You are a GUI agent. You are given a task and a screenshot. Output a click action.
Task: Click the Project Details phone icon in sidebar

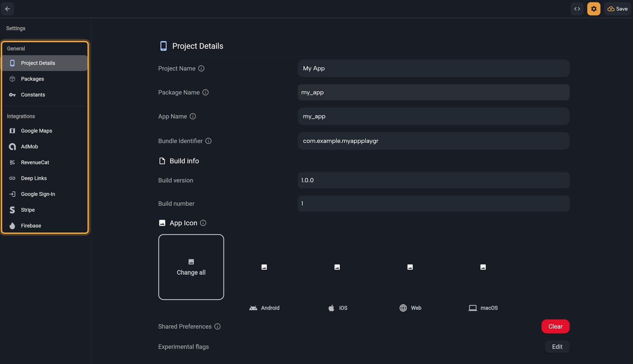point(12,63)
